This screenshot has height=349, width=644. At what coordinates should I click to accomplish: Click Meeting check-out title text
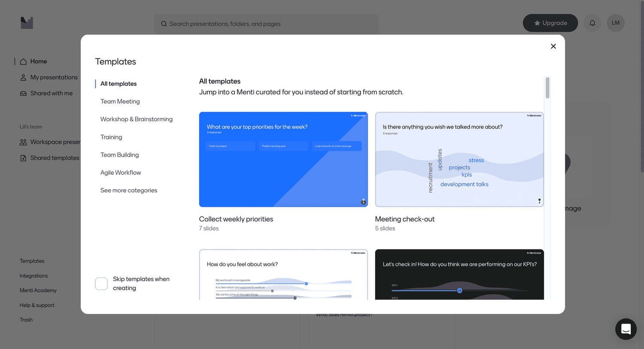click(x=405, y=219)
